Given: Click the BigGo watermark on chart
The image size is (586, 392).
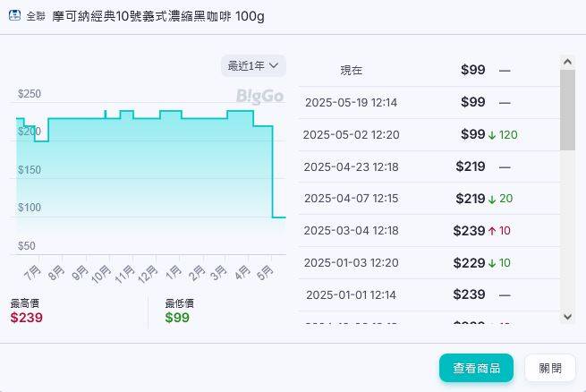Looking at the screenshot, I should coord(259,96).
